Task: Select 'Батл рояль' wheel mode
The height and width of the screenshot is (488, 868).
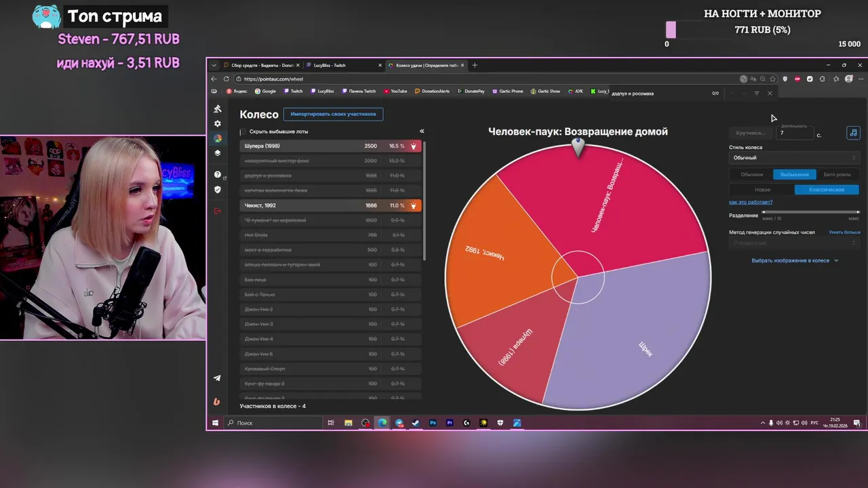Action: [x=837, y=174]
